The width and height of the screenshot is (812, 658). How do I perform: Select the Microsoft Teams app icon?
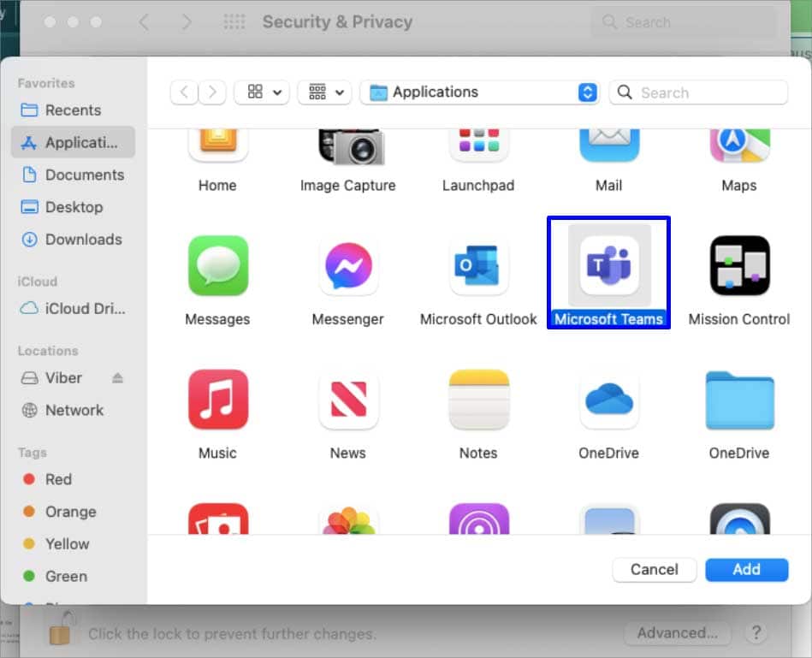pyautogui.click(x=609, y=265)
